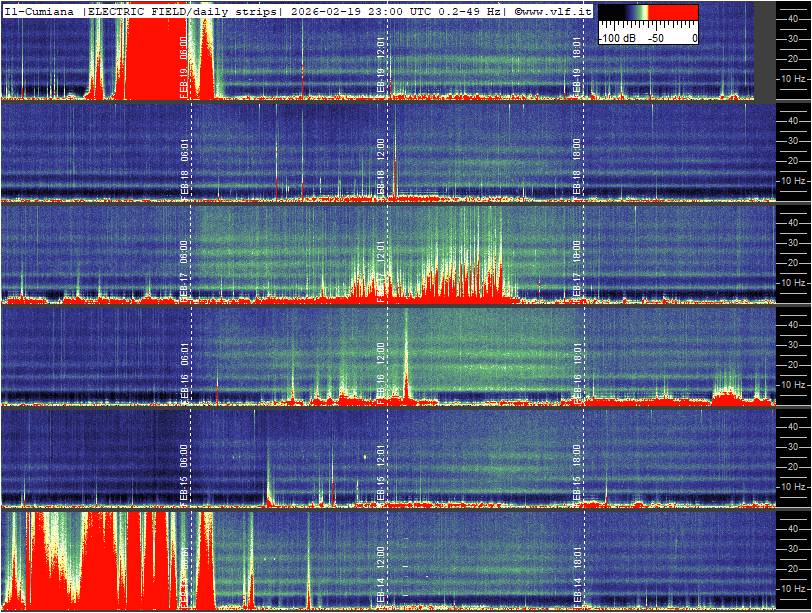The width and height of the screenshot is (812, 613).
Task: Click the -100 dB label on color legend
Action: pos(616,38)
